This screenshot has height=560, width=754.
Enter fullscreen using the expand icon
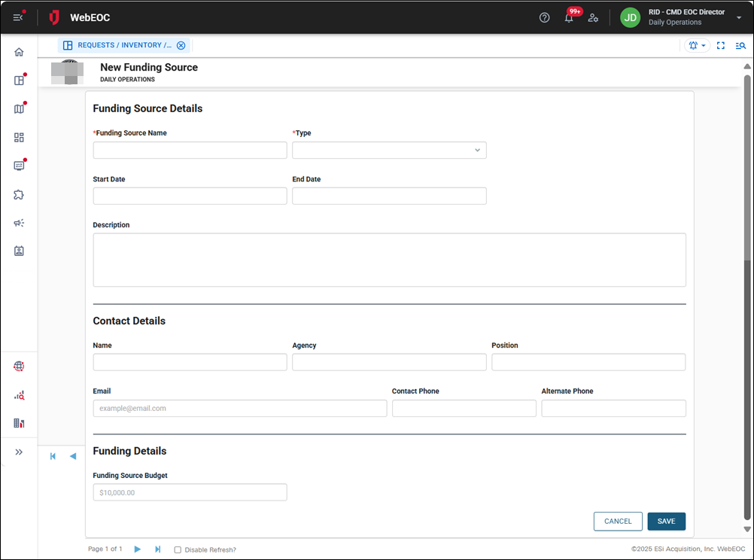pyautogui.click(x=720, y=45)
